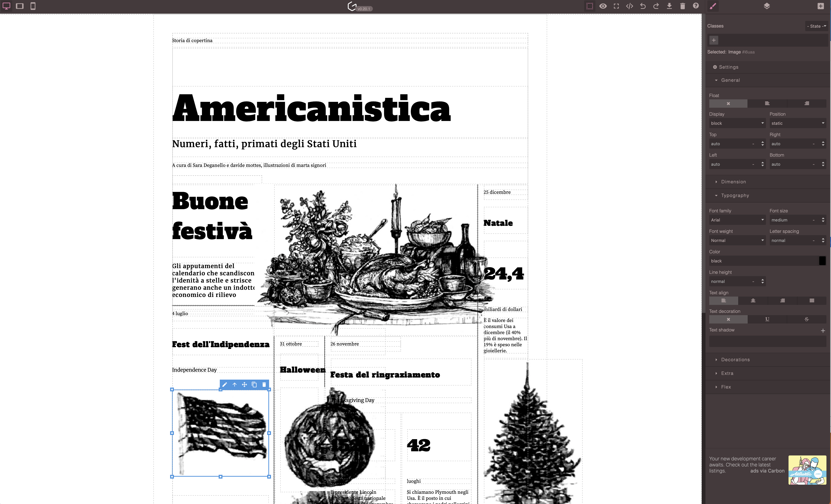Toggle component outlines view

click(590, 6)
